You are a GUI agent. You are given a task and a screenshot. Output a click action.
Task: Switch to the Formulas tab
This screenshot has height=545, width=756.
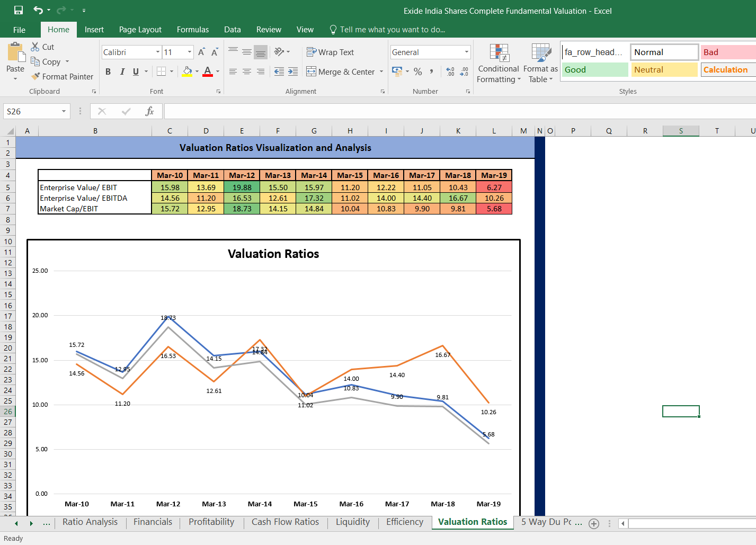coord(193,30)
